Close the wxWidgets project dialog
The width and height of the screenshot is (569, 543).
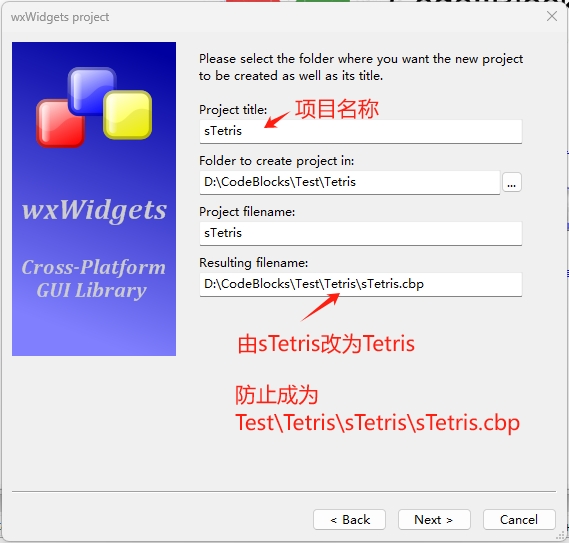552,16
